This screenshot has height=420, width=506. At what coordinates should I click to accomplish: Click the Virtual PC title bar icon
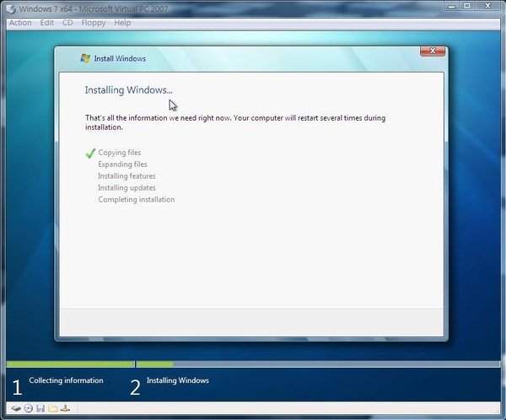(11, 9)
